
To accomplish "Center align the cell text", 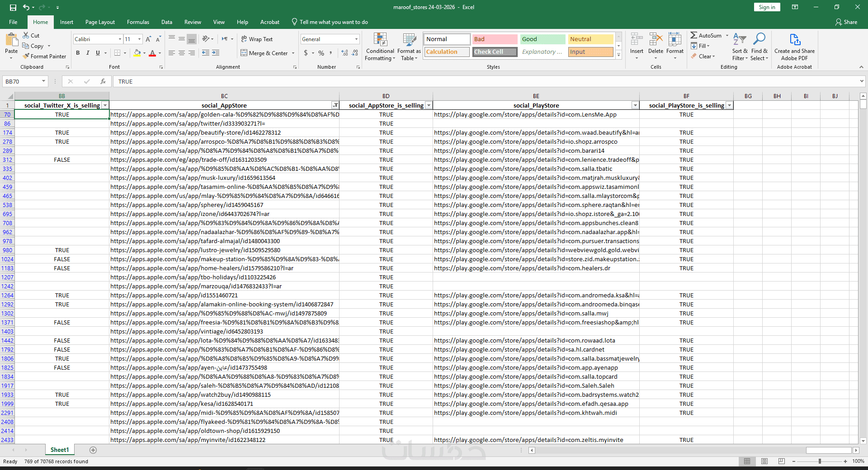I will [182, 53].
